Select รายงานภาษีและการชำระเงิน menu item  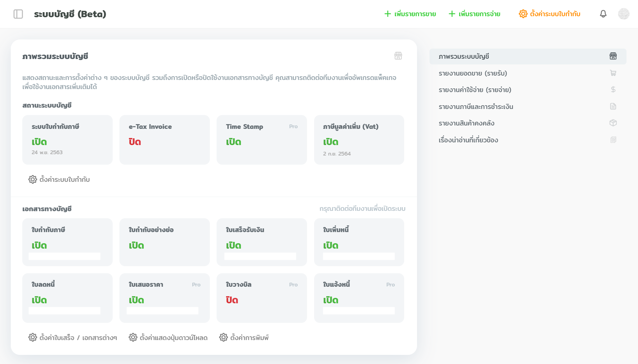coord(476,107)
